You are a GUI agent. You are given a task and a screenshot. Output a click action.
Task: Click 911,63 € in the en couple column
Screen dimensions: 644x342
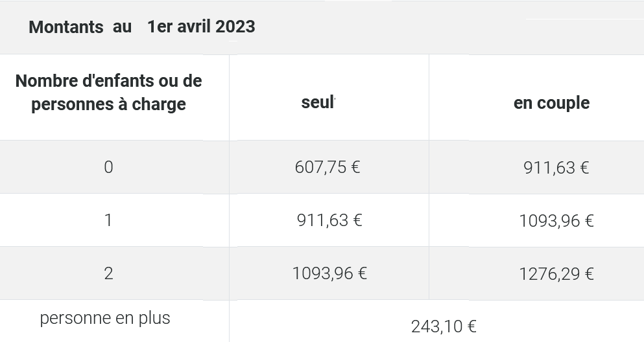coord(556,168)
